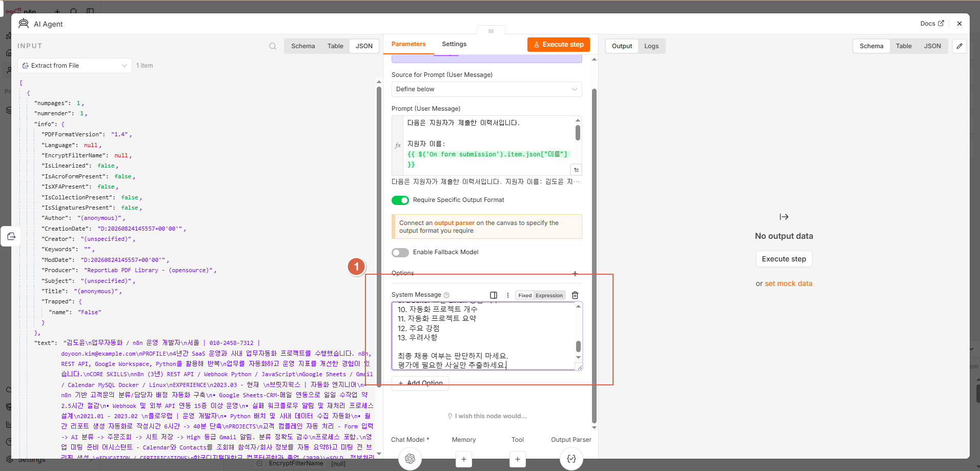
Task: Click Add Option button
Action: pyautogui.click(x=420, y=383)
